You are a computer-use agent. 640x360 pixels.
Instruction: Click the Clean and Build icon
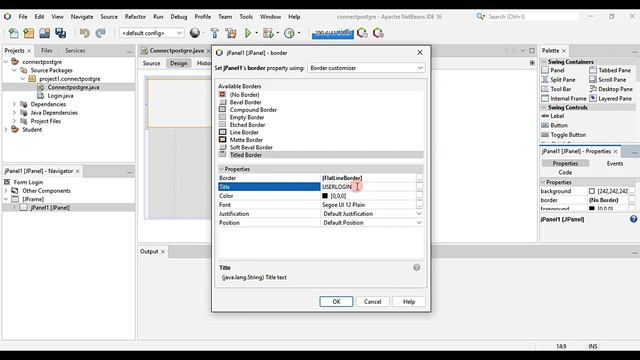(231, 33)
